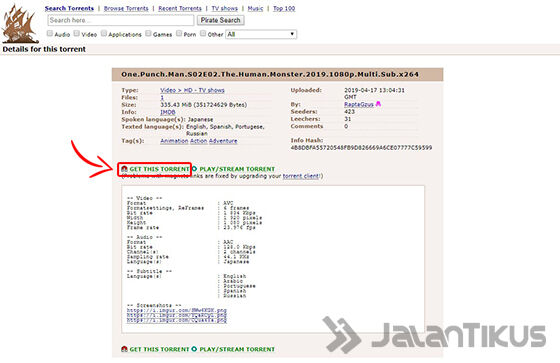The image size is (560, 363).
Task: Go to Browse Torrents
Action: [126, 8]
